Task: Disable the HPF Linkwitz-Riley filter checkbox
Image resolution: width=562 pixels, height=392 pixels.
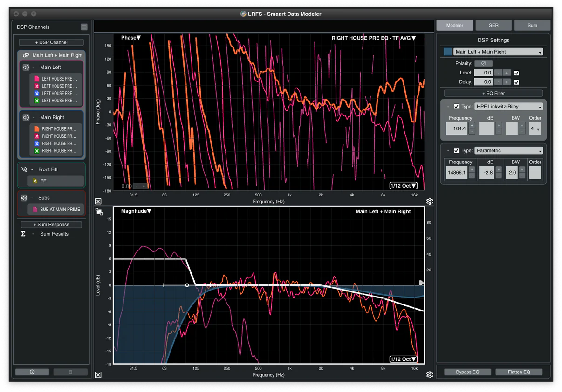Action: 456,107
